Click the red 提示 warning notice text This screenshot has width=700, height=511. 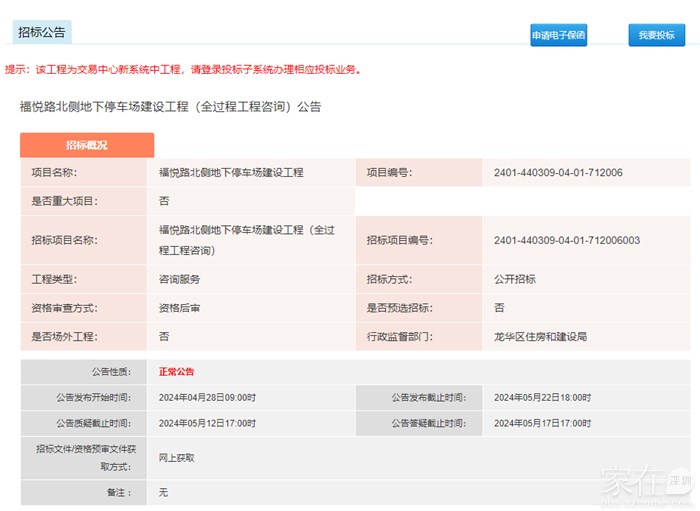[182, 70]
